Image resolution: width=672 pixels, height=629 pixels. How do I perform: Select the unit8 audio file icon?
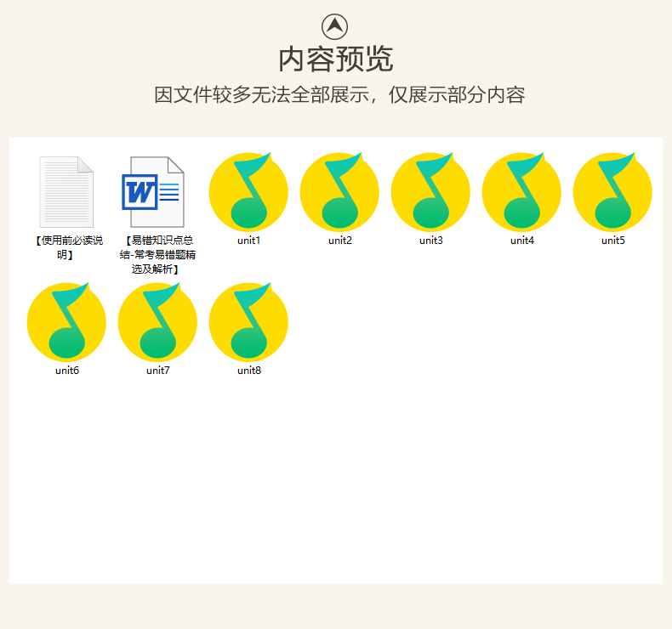[x=248, y=322]
